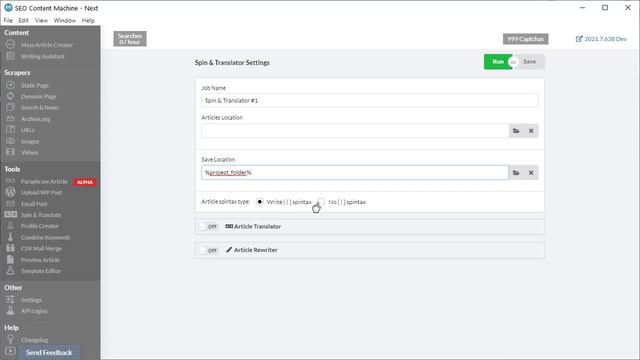Expand the Article Translator section header
Screen dimensions: 640x360
[x=369, y=226]
